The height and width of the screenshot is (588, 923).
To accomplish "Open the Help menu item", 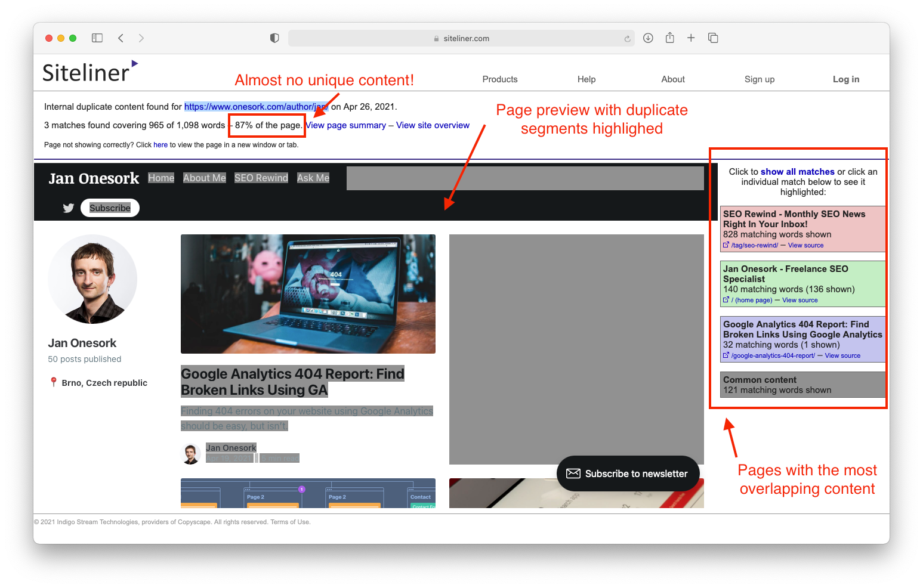I will point(586,79).
